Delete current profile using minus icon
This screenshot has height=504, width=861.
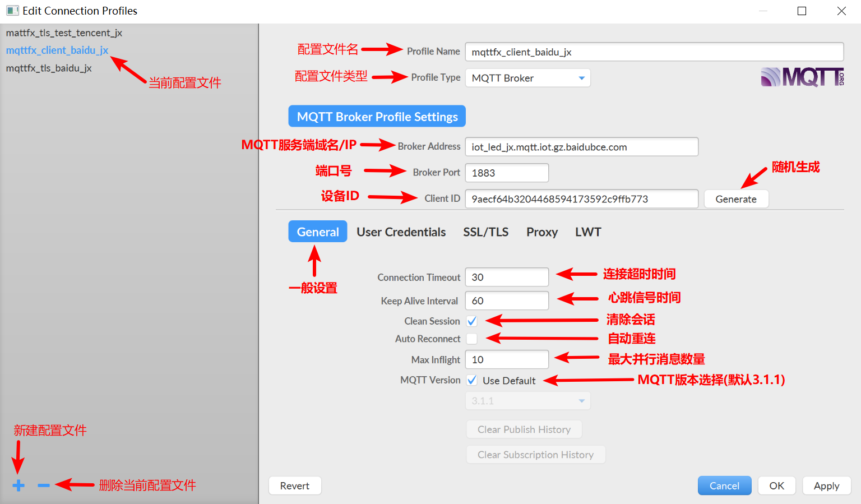point(44,484)
